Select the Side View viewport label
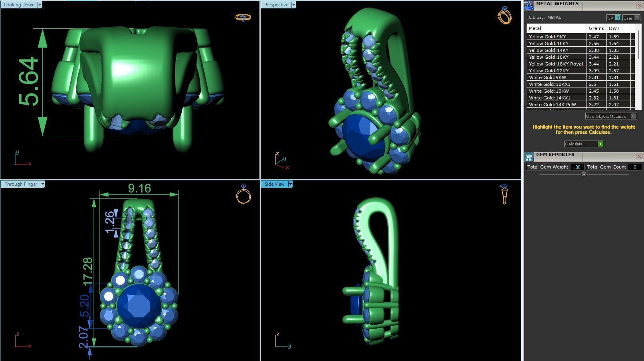Screen dimensions: 644x361 pos(275,184)
